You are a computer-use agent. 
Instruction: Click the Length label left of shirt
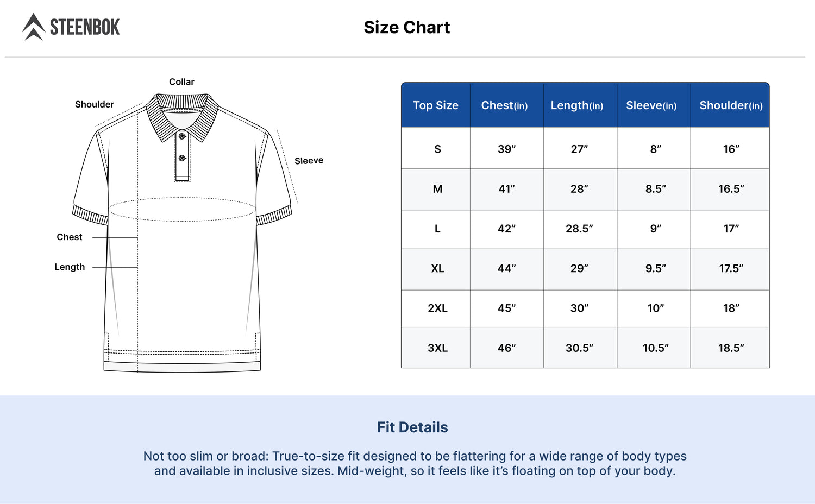70,267
